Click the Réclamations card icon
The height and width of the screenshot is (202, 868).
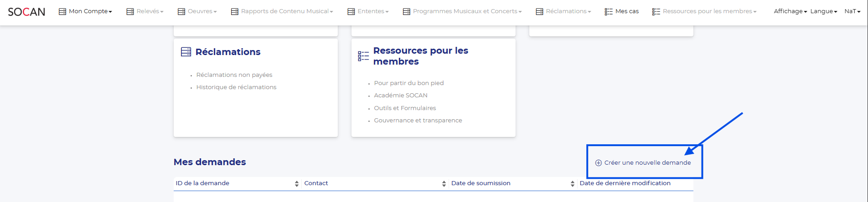[x=186, y=52]
